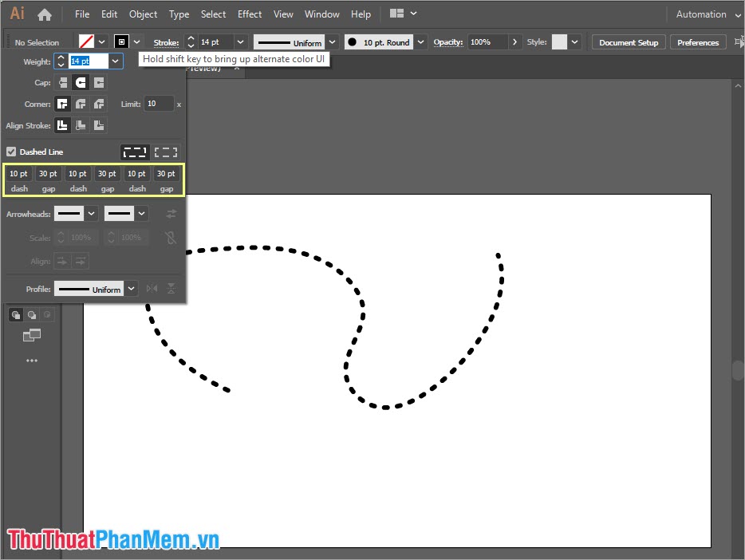The height and width of the screenshot is (560, 745).
Task: Select the Projecting Cap icon
Action: coord(99,82)
